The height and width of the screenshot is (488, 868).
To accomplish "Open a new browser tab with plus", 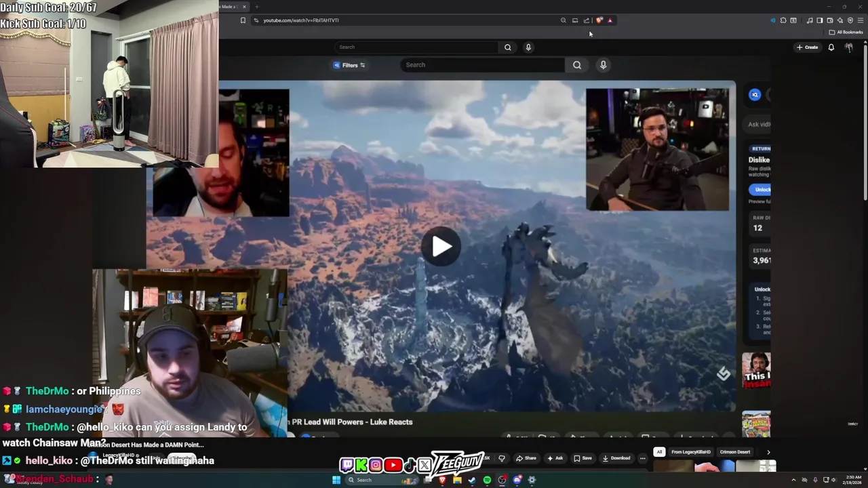I will 256,7.
